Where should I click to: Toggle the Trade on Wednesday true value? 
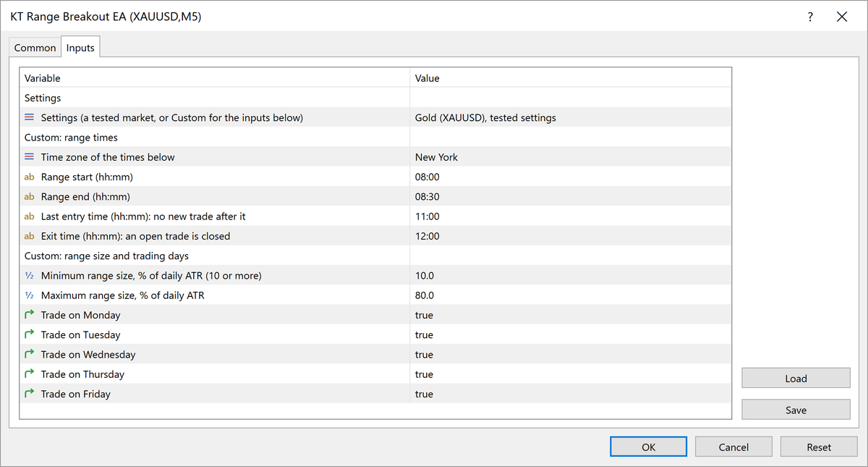(x=571, y=355)
